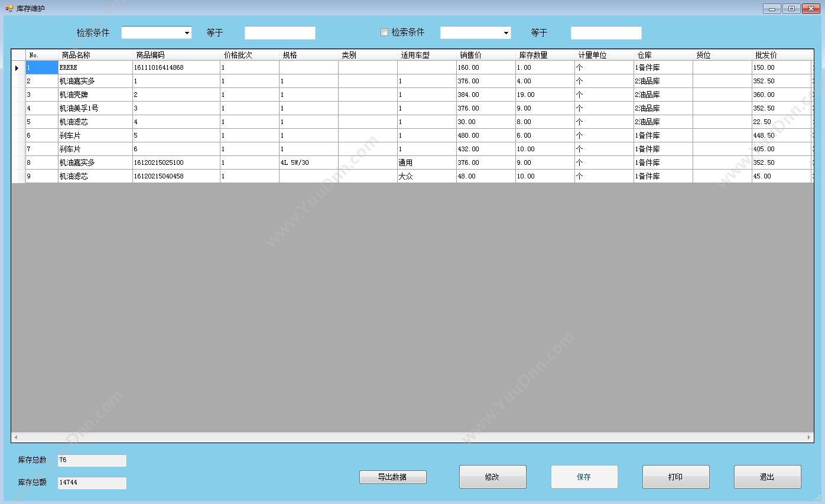This screenshot has width=825, height=504.
Task: Select row number 5 cell
Action: pyautogui.click(x=42, y=122)
